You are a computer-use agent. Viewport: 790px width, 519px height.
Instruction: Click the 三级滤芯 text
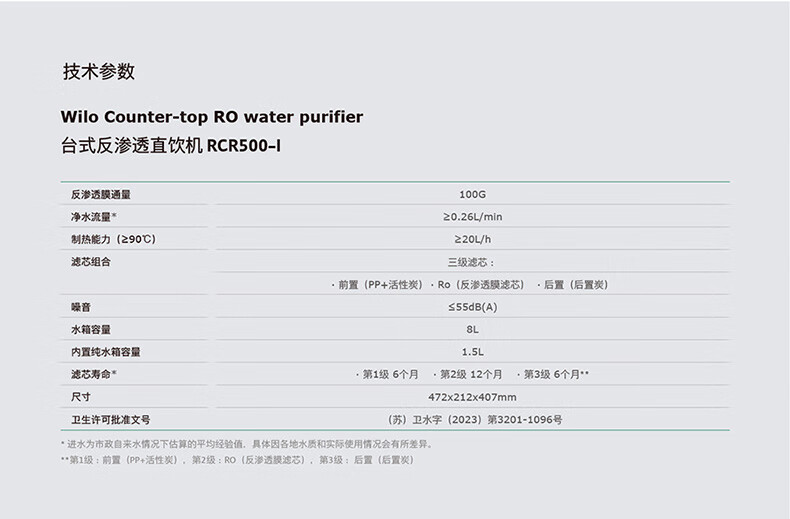click(472, 262)
